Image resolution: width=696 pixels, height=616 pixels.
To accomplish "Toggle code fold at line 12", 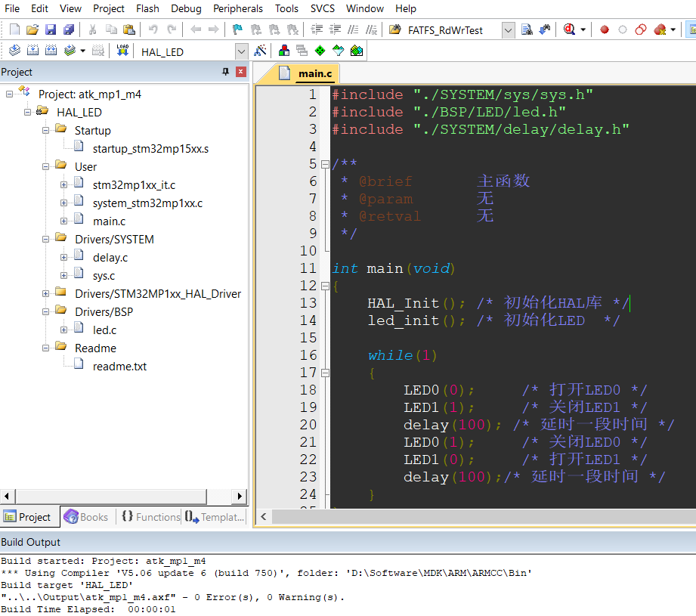I will (325, 286).
